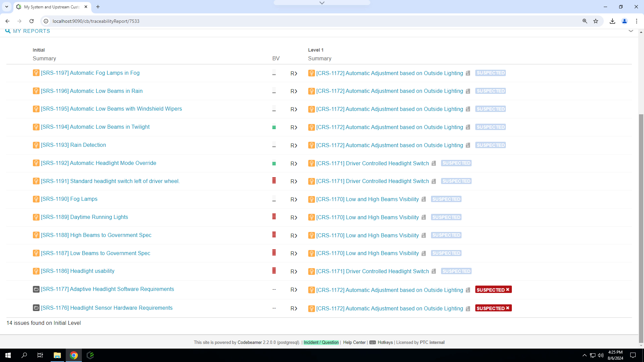The height and width of the screenshot is (362, 644).
Task: Click the document icon after CRS-1171 in the SRS-1192 row
Action: (434, 163)
